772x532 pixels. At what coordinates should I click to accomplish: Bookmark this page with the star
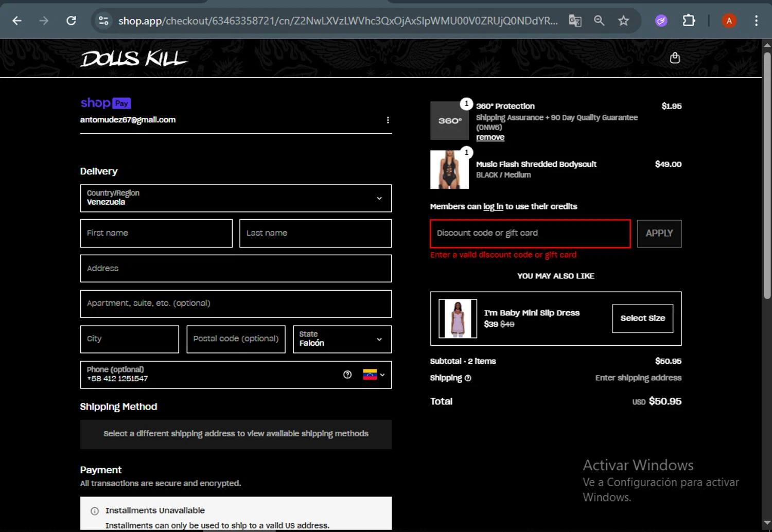[x=623, y=21]
